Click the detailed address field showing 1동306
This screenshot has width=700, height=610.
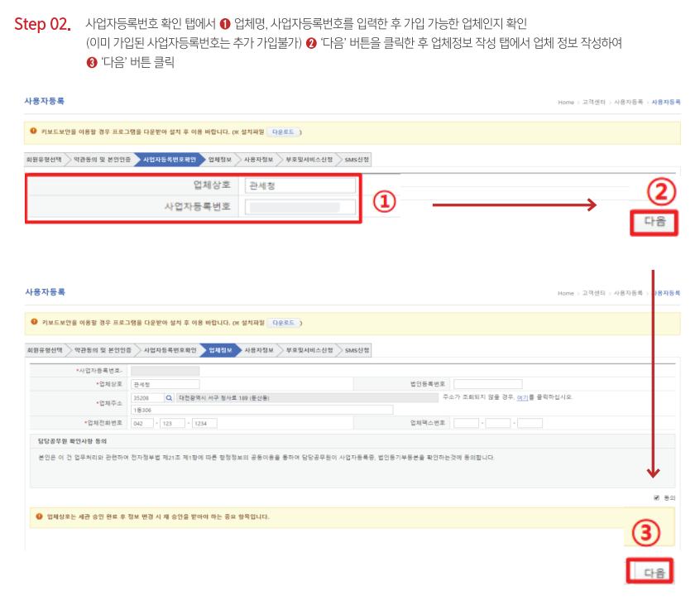coord(261,410)
